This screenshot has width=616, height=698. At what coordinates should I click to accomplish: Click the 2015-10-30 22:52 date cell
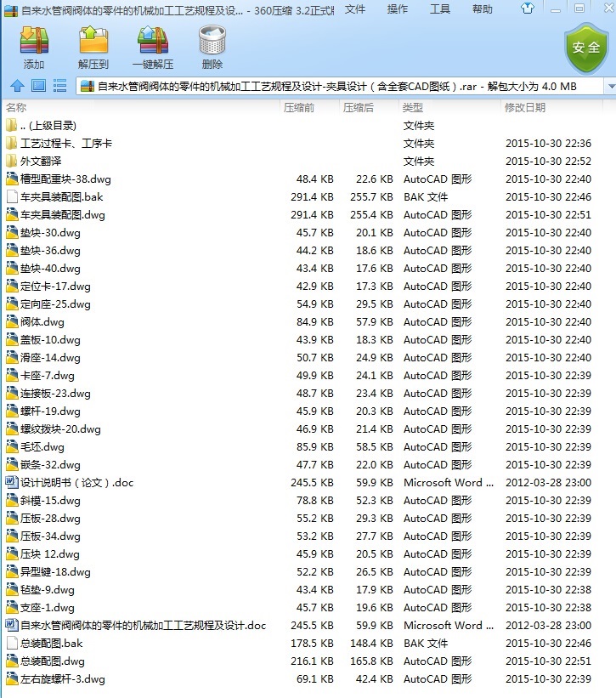[548, 162]
